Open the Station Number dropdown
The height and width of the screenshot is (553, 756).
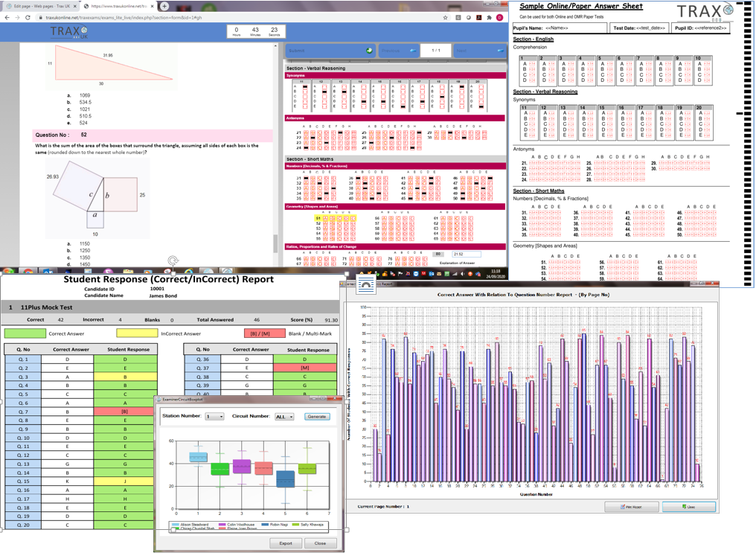[214, 417]
